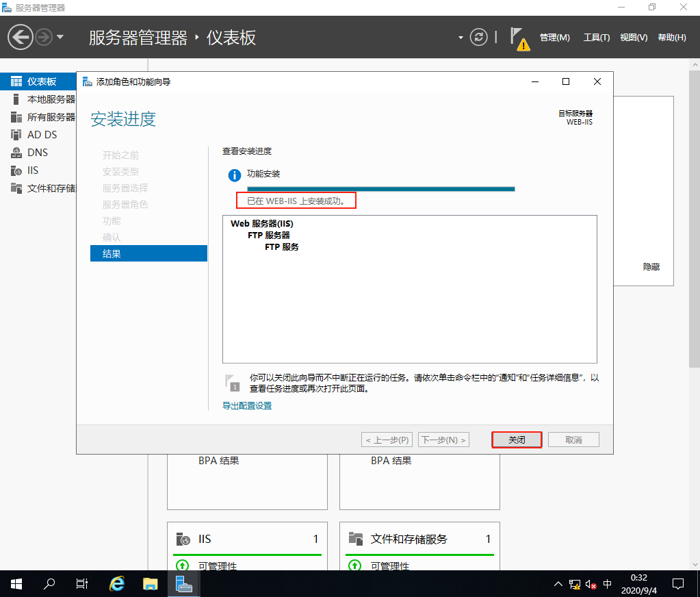Click the 文件和存储服务 tile icon
Viewport: 700px width, 597px height.
coord(356,539)
